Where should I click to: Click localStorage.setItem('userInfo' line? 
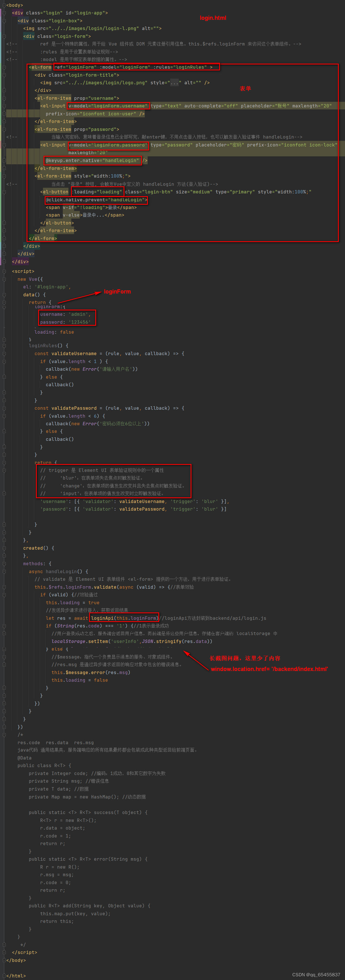tap(132, 642)
